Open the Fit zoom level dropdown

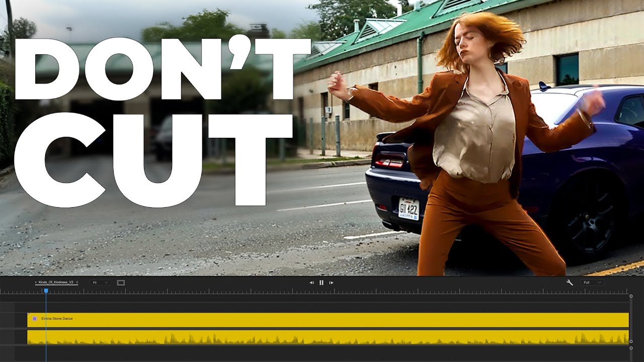coord(100,283)
